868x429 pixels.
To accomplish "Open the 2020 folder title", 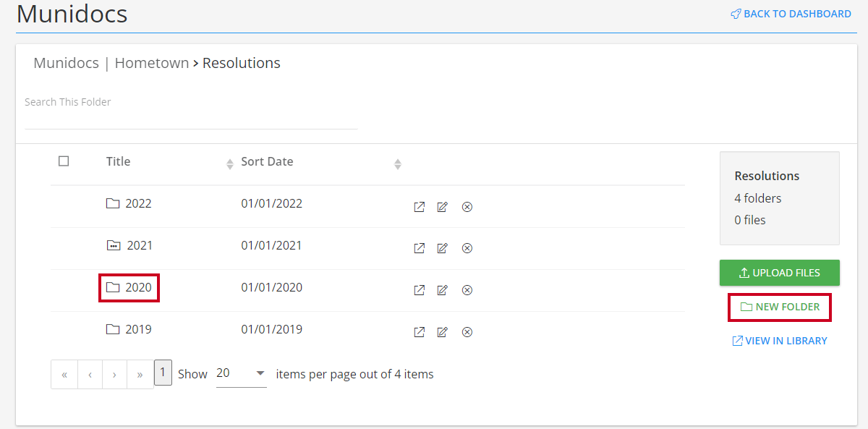I will (x=138, y=287).
